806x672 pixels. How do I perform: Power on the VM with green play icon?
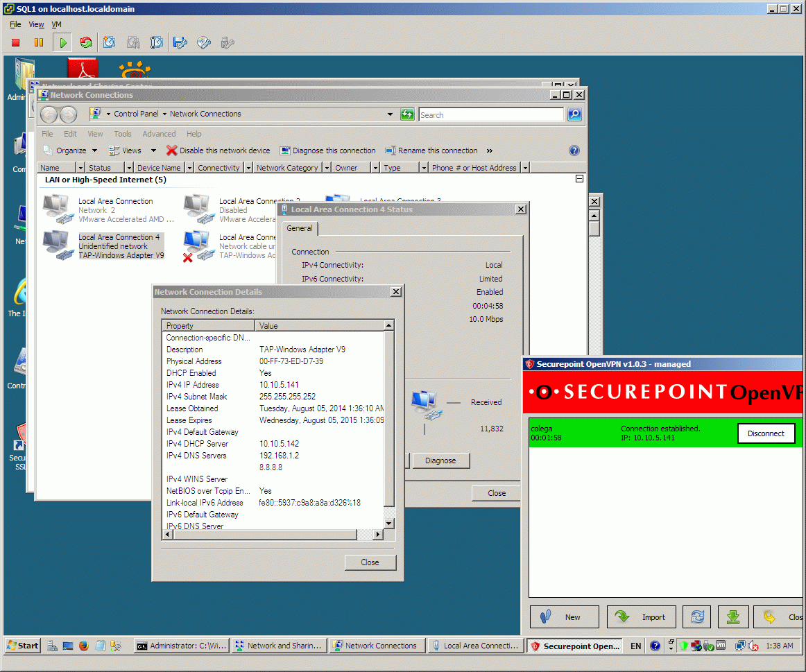click(62, 42)
